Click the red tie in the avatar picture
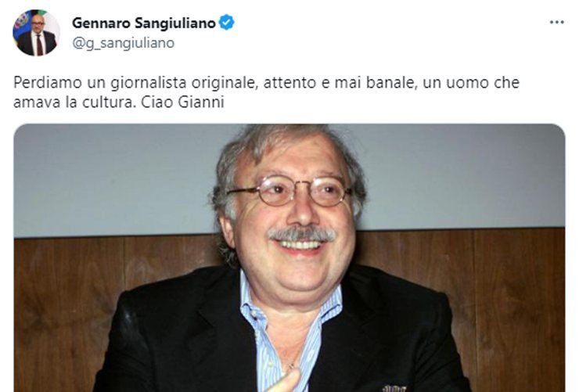The image size is (579, 392). tap(39, 45)
